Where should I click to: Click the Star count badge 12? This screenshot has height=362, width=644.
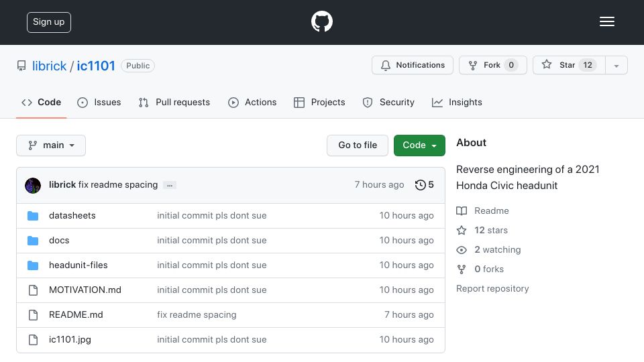click(x=588, y=65)
